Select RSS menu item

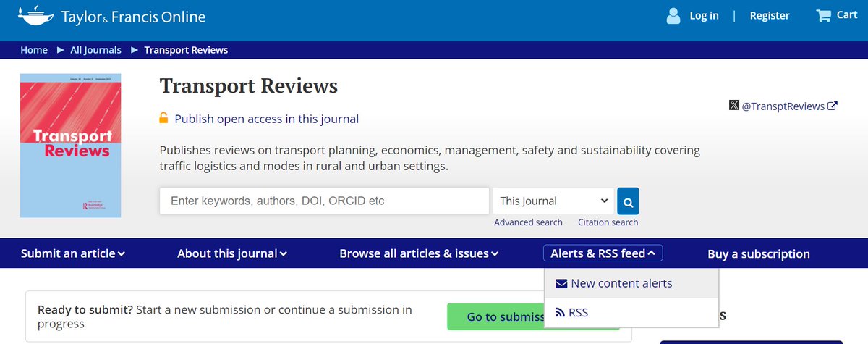tap(631, 313)
